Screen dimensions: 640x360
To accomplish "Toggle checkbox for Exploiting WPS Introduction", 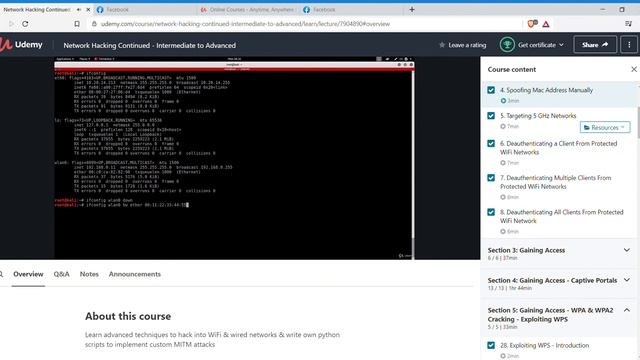I will pos(491,345).
